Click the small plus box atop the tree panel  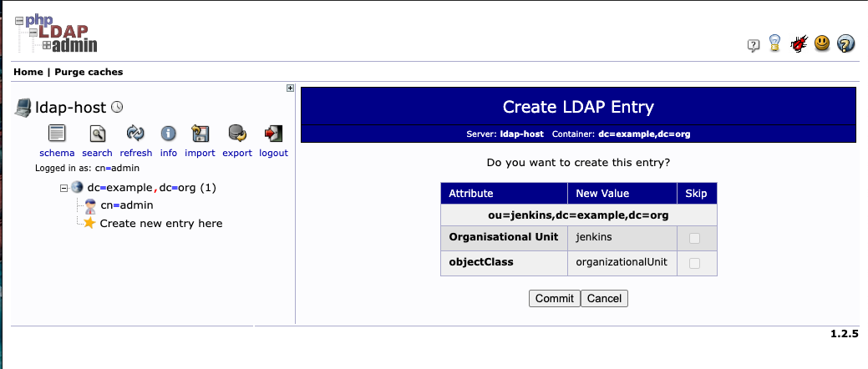290,88
